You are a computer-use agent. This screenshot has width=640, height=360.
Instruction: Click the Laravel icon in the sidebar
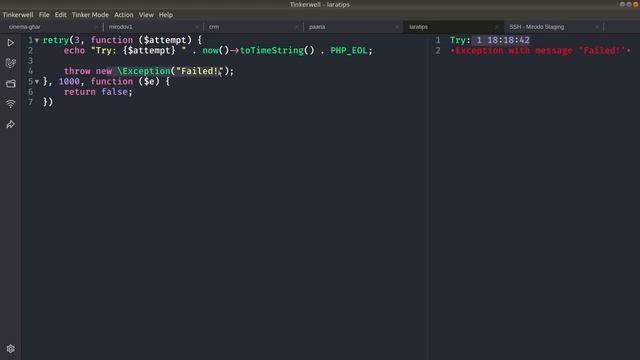11,63
